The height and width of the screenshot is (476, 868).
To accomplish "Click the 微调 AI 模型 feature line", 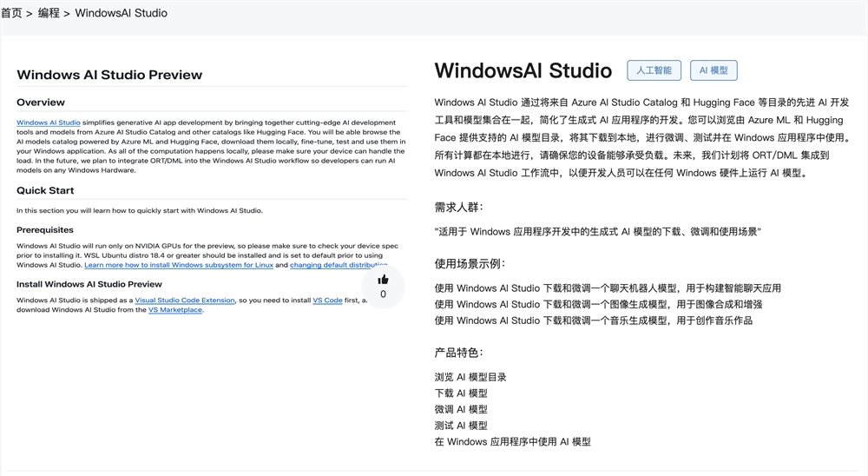I will 461,409.
